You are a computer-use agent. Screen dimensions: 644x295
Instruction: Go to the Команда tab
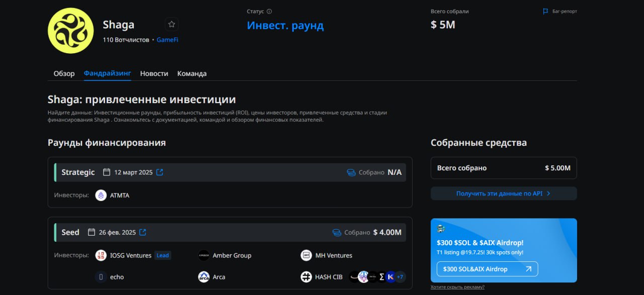(x=192, y=73)
